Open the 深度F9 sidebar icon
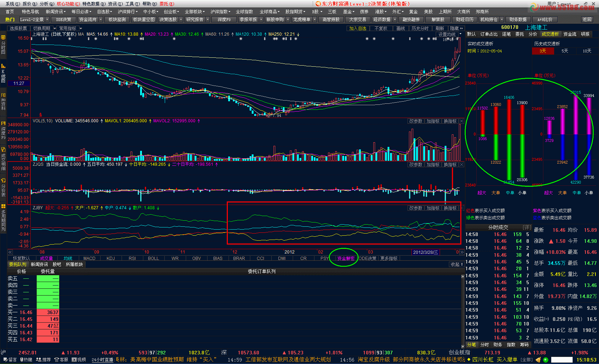Image resolution: width=599 pixels, height=364 pixels. [x=3, y=130]
